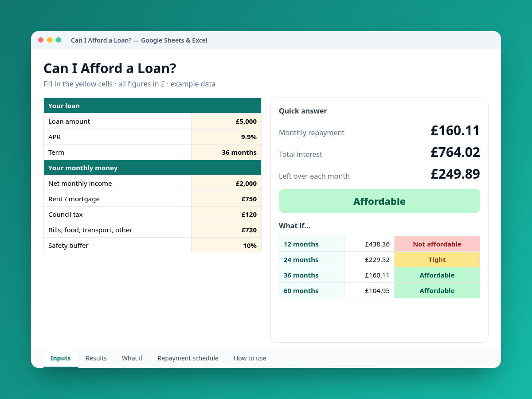Click the red close window dot
The width and height of the screenshot is (532, 399).
coord(41,40)
